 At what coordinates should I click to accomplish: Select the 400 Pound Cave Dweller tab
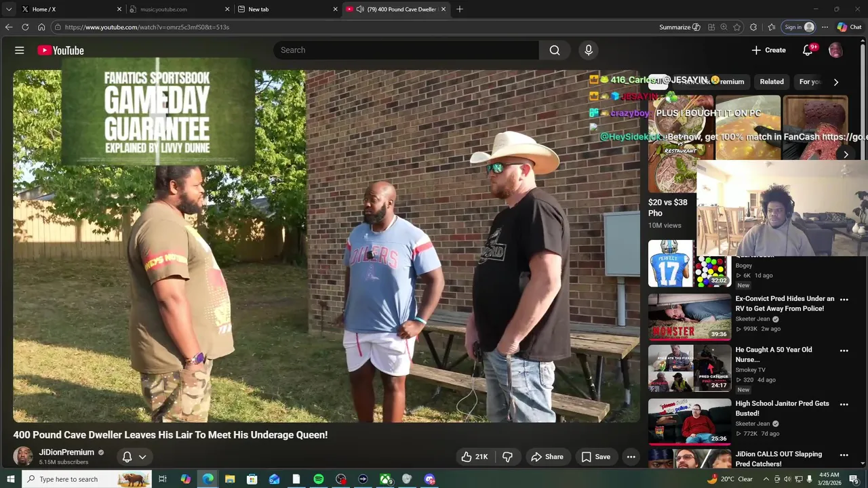pyautogui.click(x=396, y=9)
